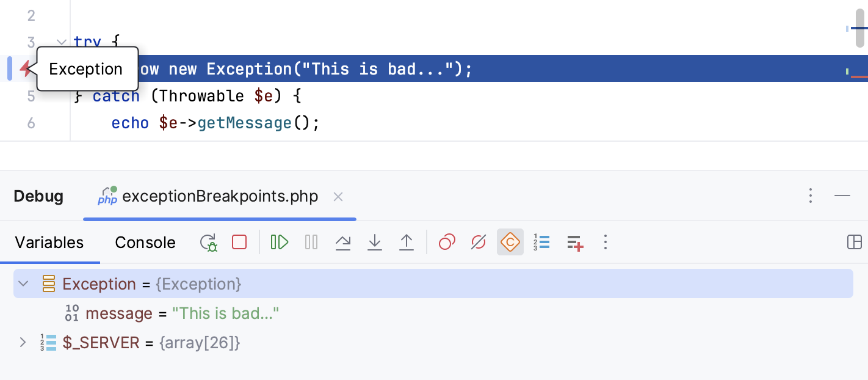Click the Step Into icon
Screen dimensions: 868x380
(375, 242)
